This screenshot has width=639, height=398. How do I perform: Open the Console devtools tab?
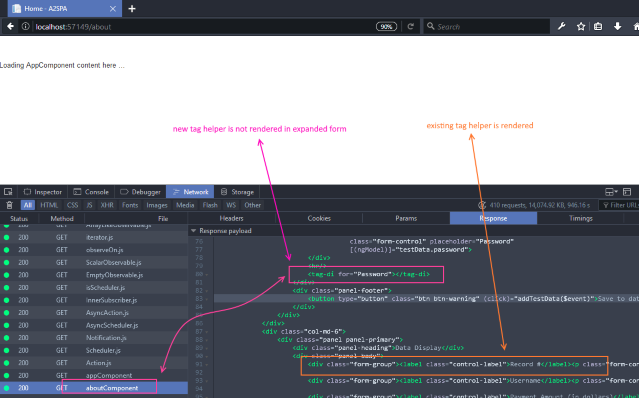91,192
